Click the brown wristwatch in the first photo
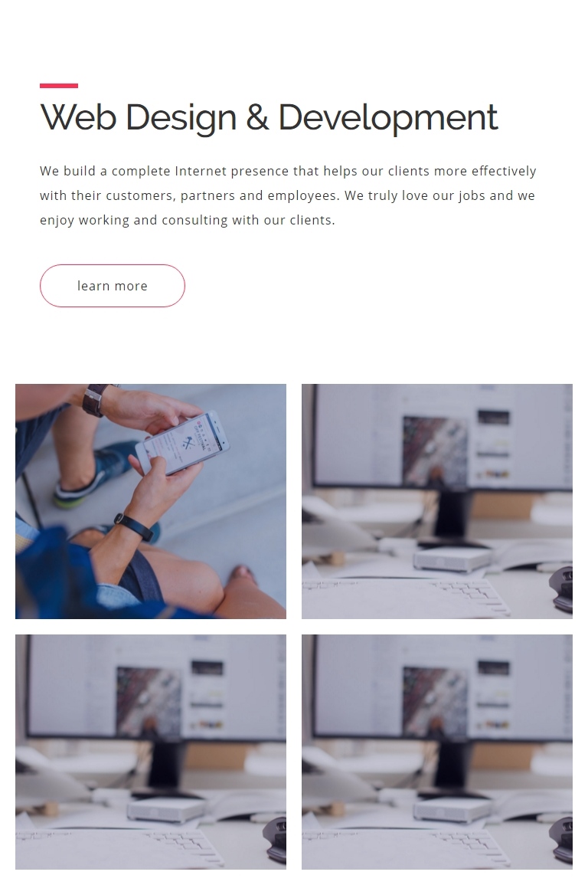Screen dimensions: 588x885 [96, 400]
